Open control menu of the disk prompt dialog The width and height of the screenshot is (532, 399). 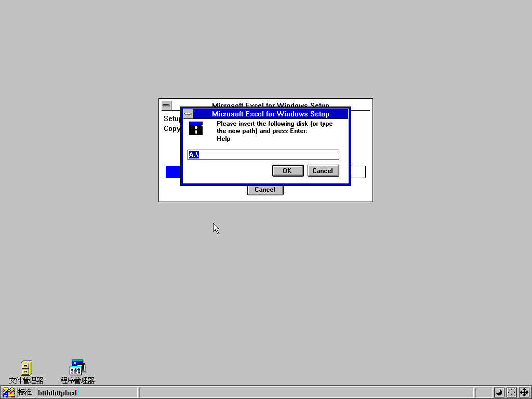click(x=188, y=114)
